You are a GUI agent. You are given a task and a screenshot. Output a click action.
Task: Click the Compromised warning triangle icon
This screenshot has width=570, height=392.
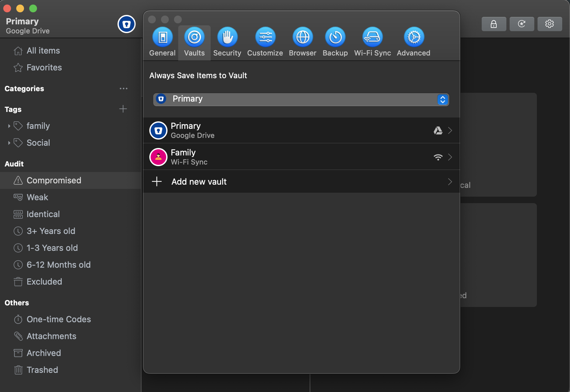click(18, 180)
